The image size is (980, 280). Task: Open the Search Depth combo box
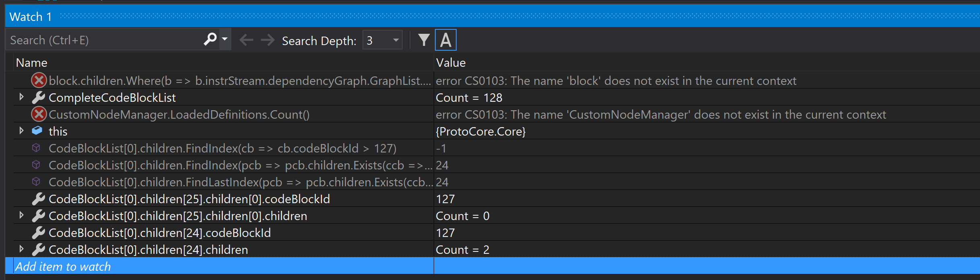tap(382, 40)
